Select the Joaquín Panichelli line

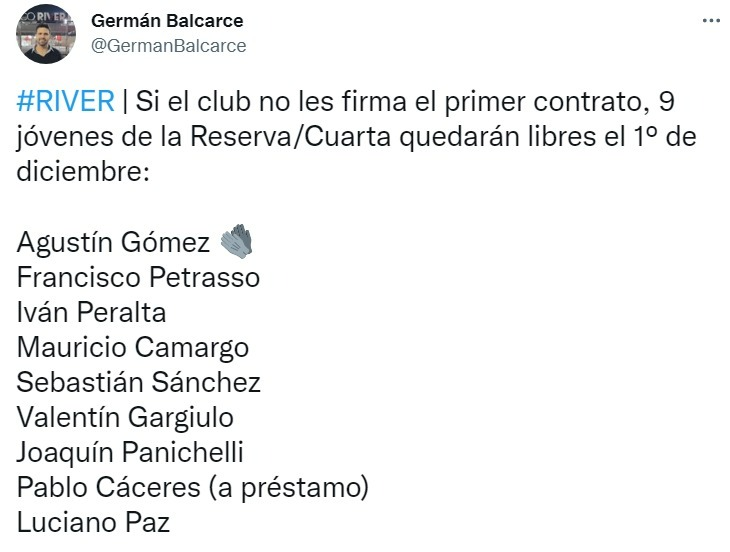click(130, 453)
